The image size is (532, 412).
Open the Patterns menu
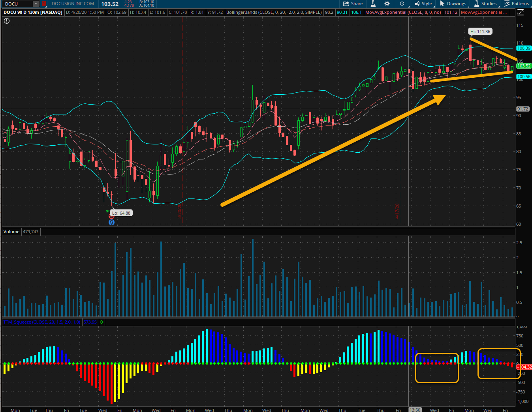coord(517,4)
